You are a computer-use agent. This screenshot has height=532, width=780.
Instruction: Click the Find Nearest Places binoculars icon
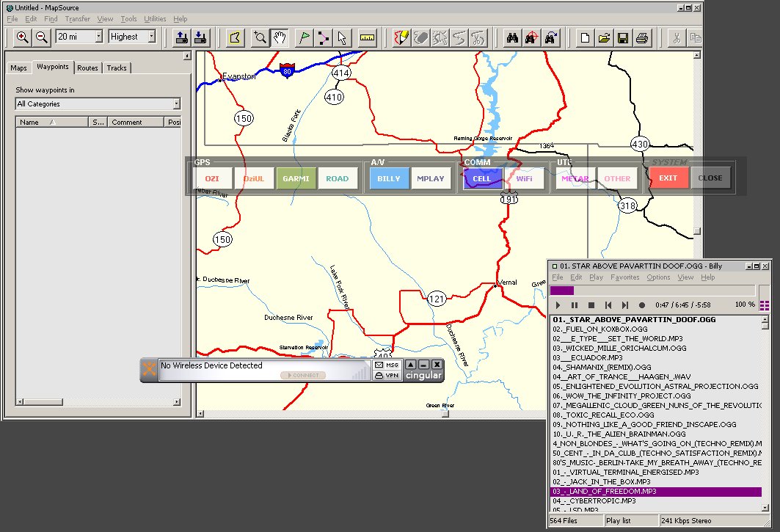(x=531, y=37)
